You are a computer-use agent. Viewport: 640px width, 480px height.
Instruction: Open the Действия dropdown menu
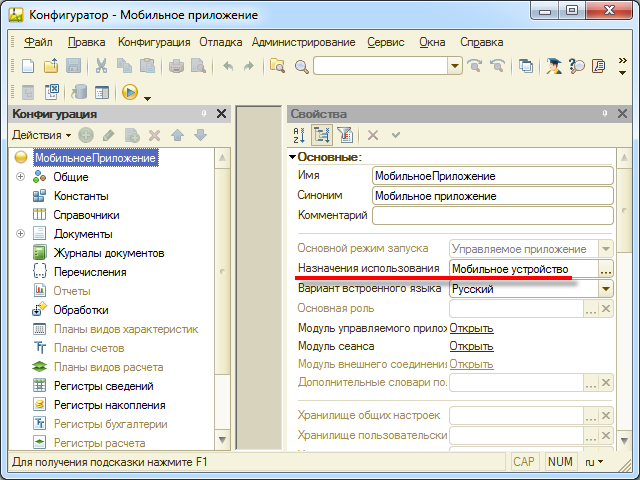(41, 135)
